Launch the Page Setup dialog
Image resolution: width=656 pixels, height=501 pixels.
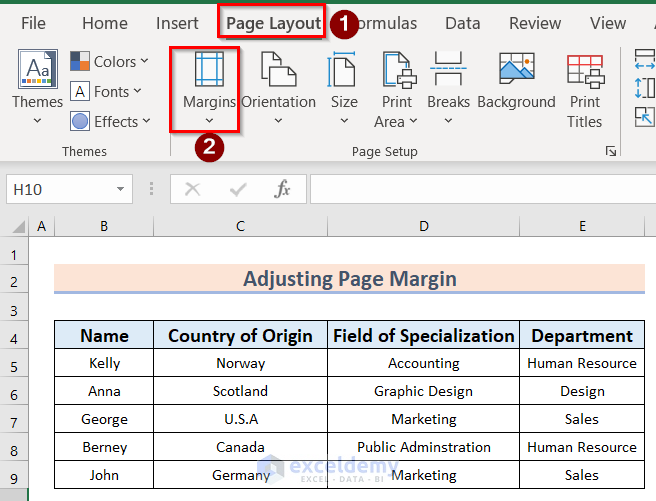tap(610, 152)
